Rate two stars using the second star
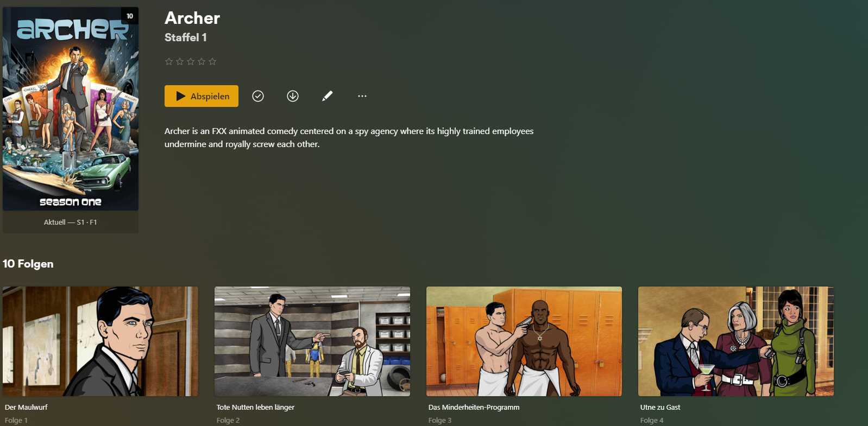Image resolution: width=868 pixels, height=426 pixels. point(180,61)
